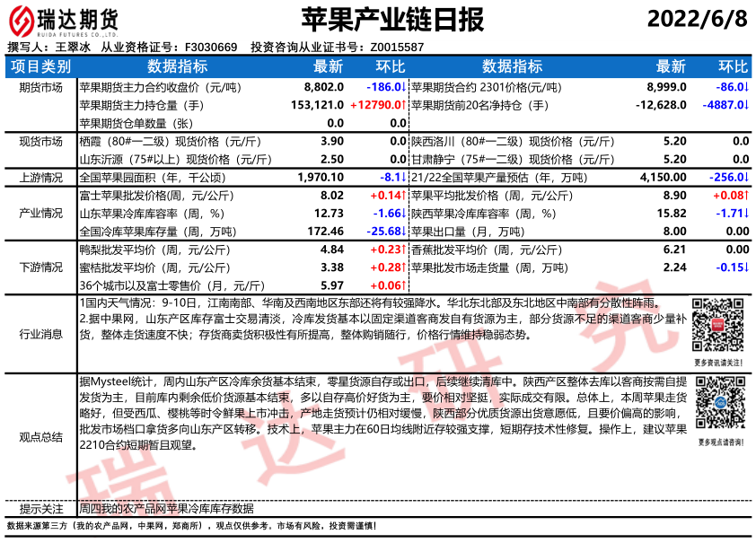Click the 产业情况 category label
756x543 pixels.
40,214
